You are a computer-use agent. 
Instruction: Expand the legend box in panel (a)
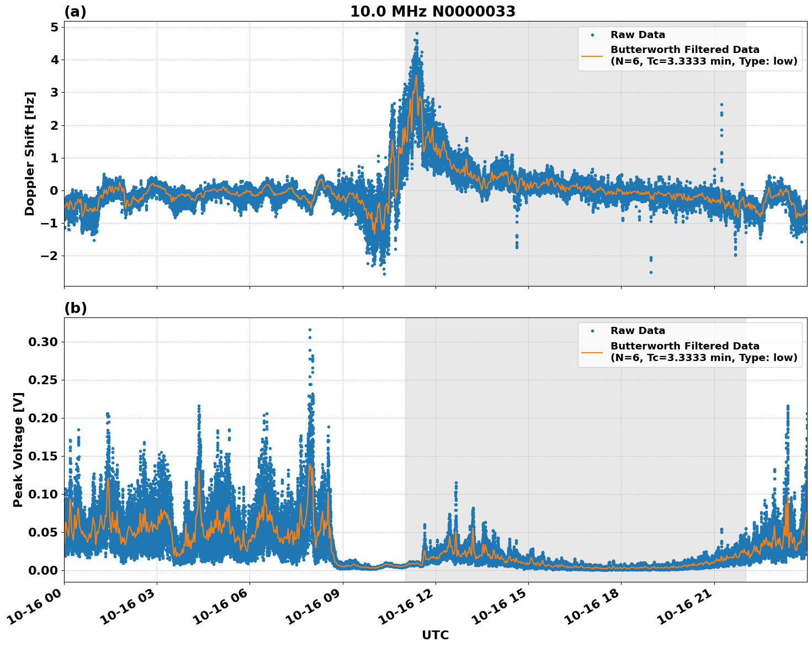click(689, 50)
